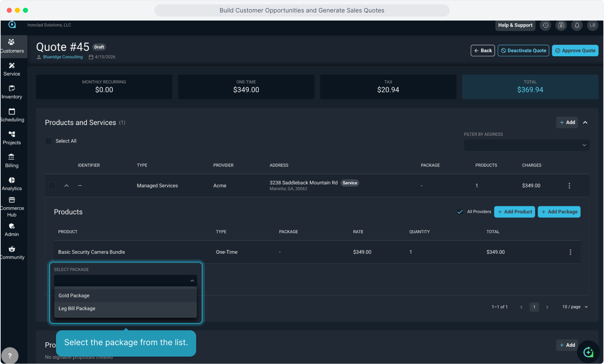Open the Service section in sidebar
This screenshot has height=364, width=604.
[12, 69]
